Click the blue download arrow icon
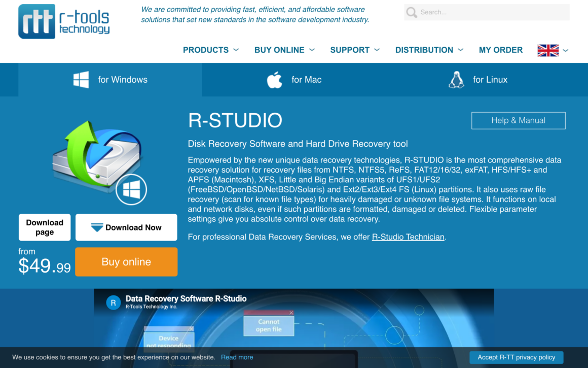This screenshot has width=588, height=368. 97,227
